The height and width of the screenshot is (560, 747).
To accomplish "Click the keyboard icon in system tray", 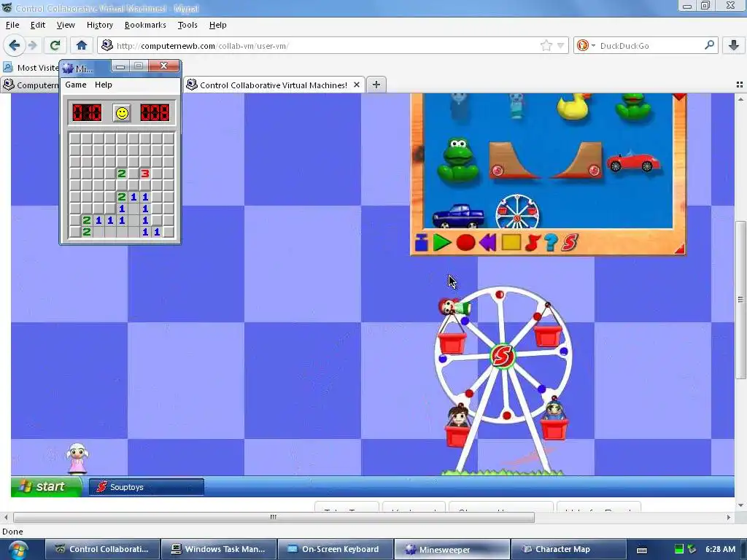I will tap(642, 550).
